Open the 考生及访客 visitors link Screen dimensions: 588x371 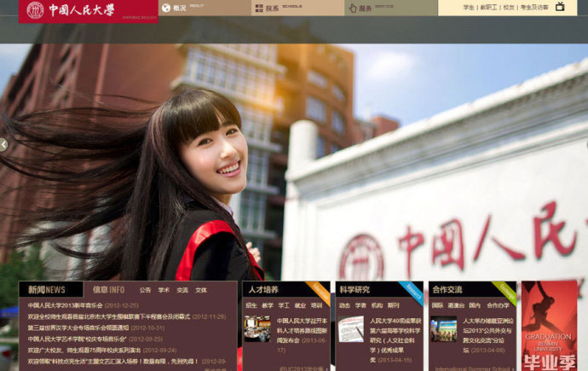click(534, 8)
